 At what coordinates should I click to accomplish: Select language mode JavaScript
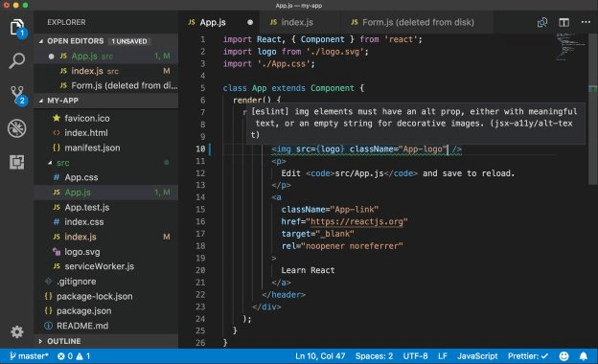tap(477, 356)
